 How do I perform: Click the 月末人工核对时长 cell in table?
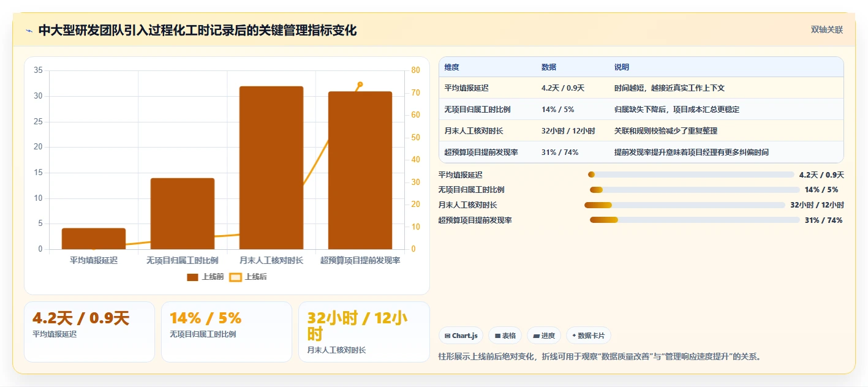tap(474, 131)
